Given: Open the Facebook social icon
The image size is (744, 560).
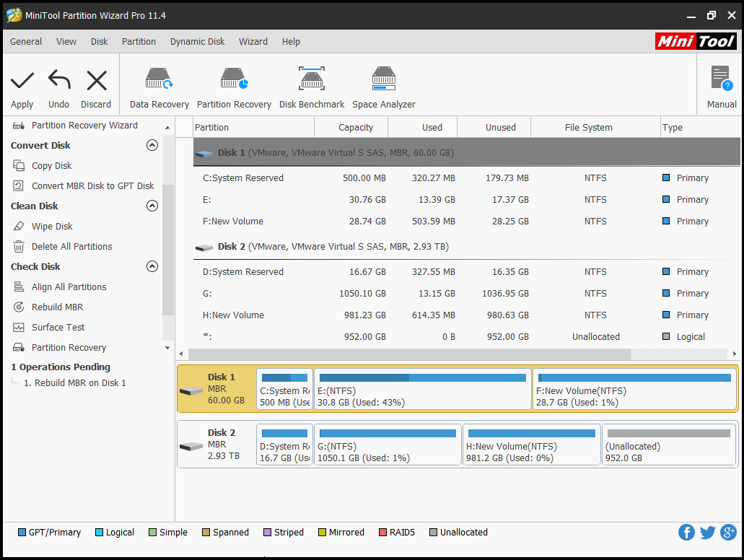Looking at the screenshot, I should [x=686, y=533].
